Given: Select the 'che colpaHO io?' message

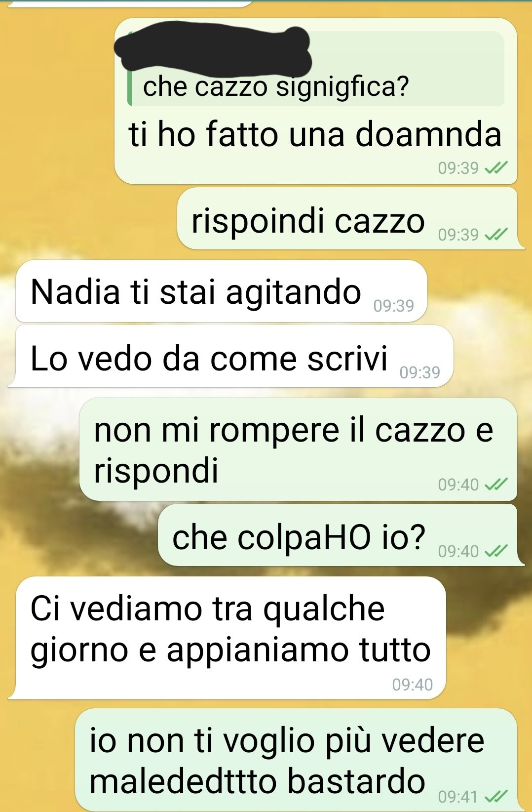Looking at the screenshot, I should (341, 535).
